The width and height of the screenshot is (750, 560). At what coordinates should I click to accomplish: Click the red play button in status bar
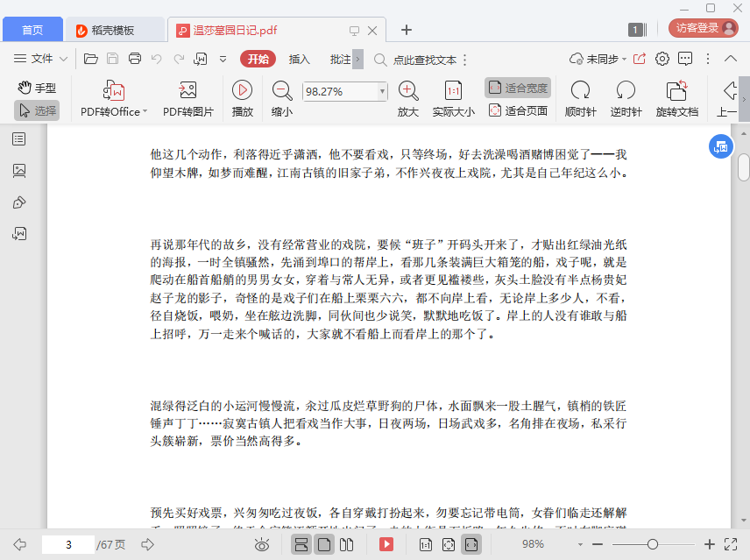386,544
